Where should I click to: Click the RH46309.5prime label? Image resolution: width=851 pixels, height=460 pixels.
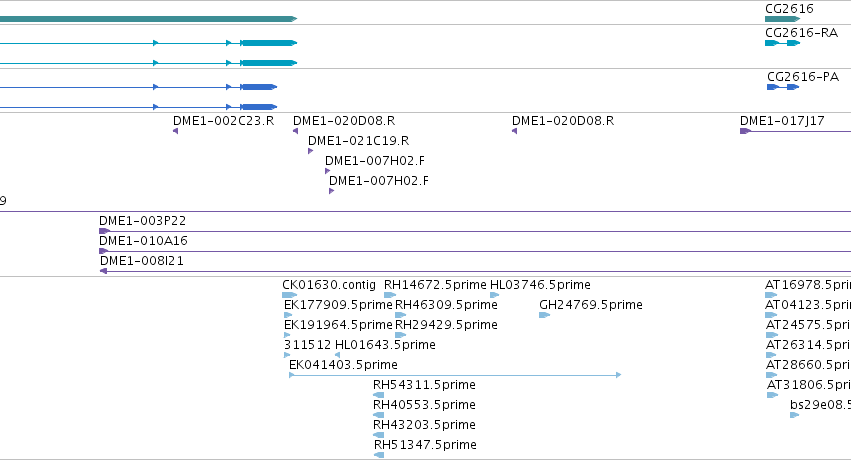click(x=446, y=305)
